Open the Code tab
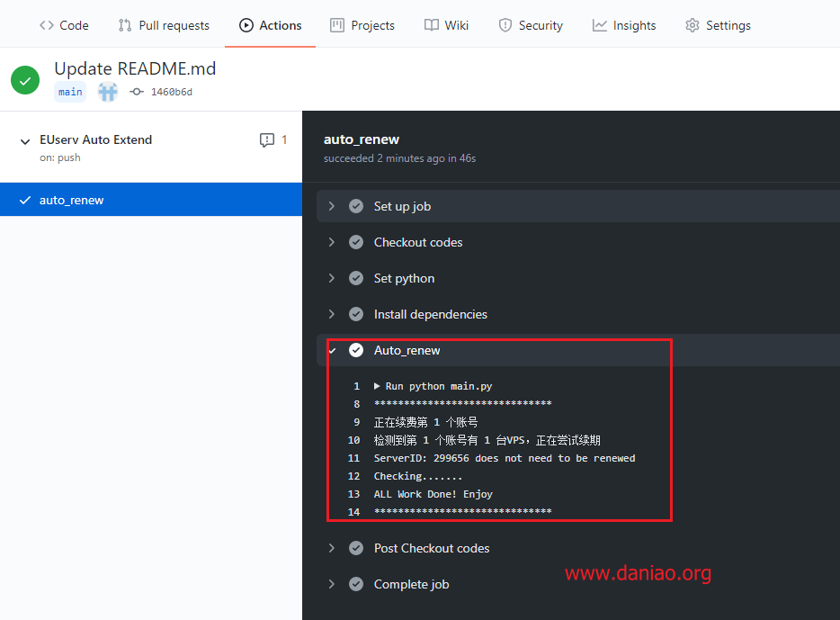The width and height of the screenshot is (840, 620). pyautogui.click(x=64, y=25)
